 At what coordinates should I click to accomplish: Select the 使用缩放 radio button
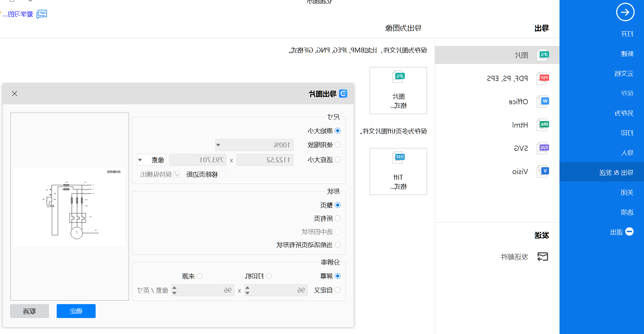(x=338, y=145)
